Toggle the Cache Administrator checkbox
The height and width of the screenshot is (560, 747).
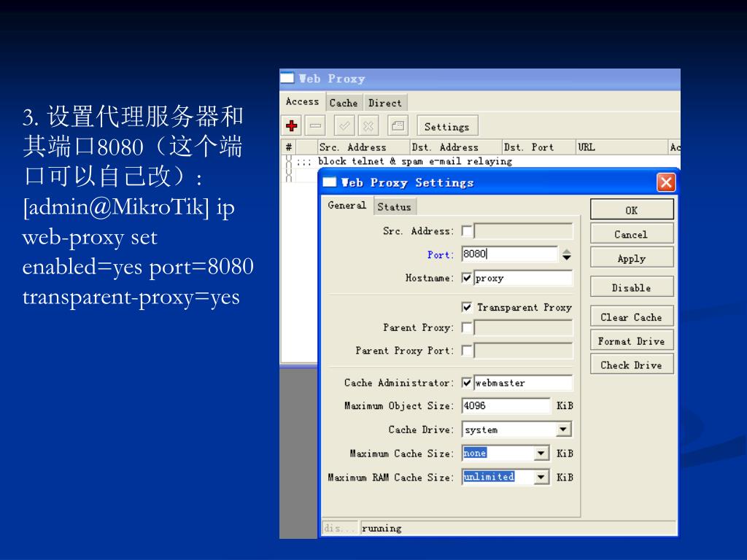[x=467, y=383]
